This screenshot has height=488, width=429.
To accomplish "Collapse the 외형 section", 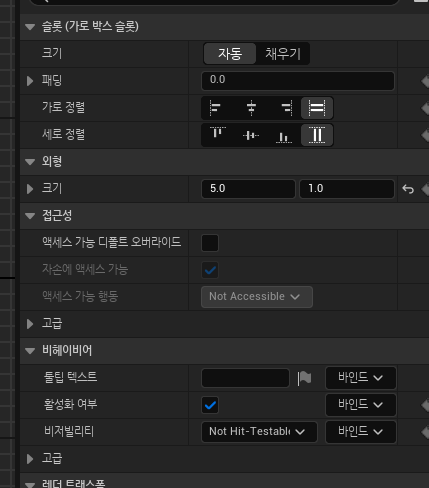I will point(30,162).
